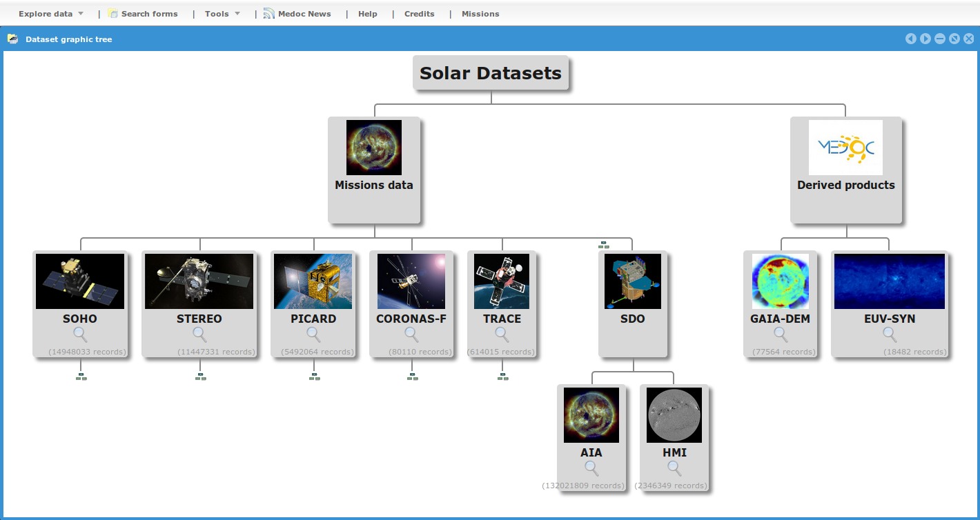
Task: Click the magnifier icon under TRACE
Action: (x=502, y=334)
